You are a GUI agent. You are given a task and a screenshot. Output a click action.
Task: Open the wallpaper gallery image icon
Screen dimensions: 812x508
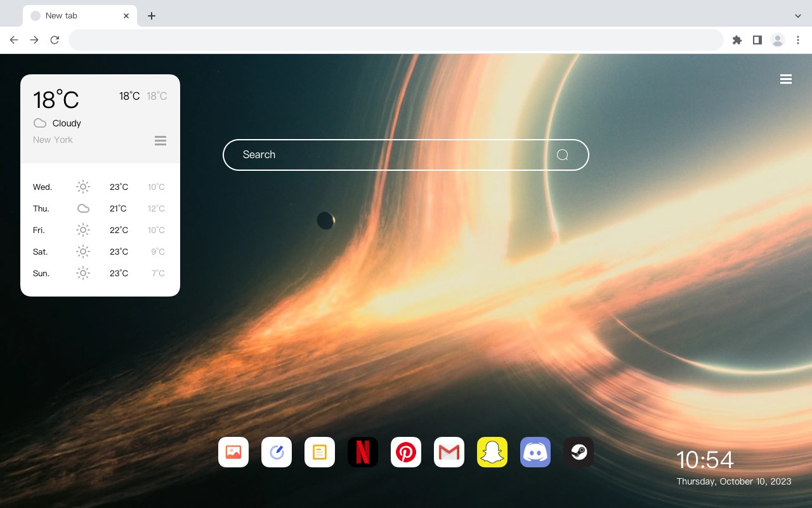click(x=233, y=452)
